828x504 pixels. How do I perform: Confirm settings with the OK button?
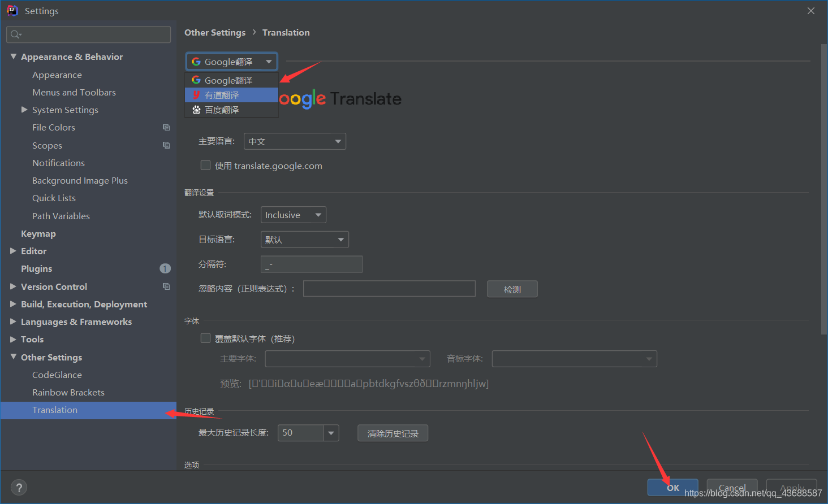672,488
